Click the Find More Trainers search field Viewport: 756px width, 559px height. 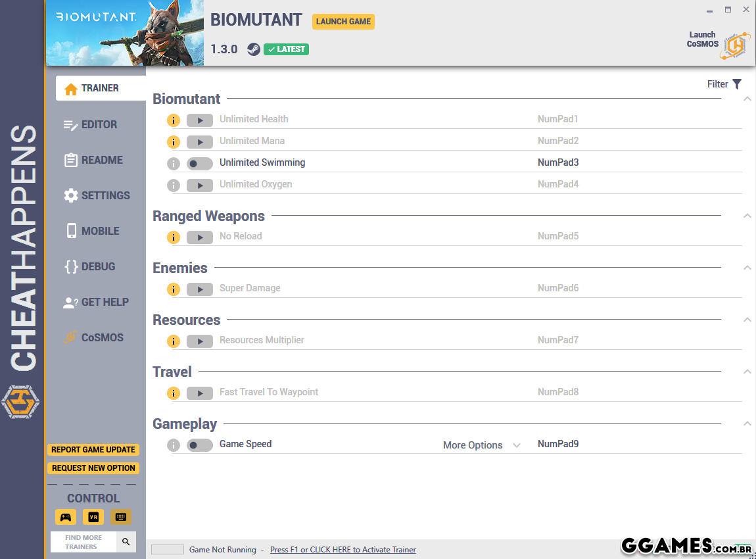coord(83,542)
